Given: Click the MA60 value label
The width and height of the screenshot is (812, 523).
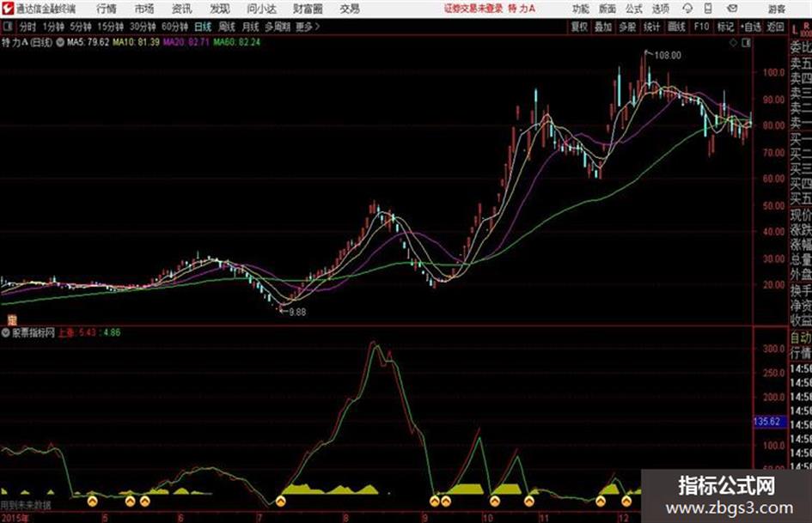Looking at the screenshot, I should (236, 42).
